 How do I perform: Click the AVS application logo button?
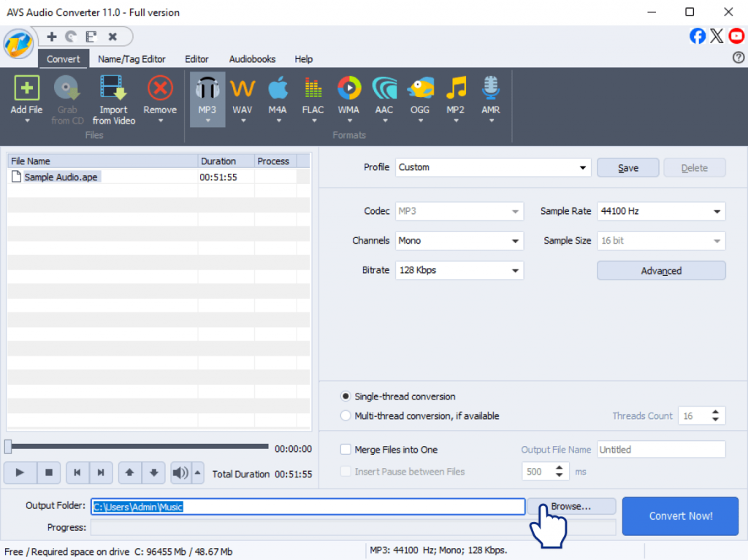tap(18, 45)
